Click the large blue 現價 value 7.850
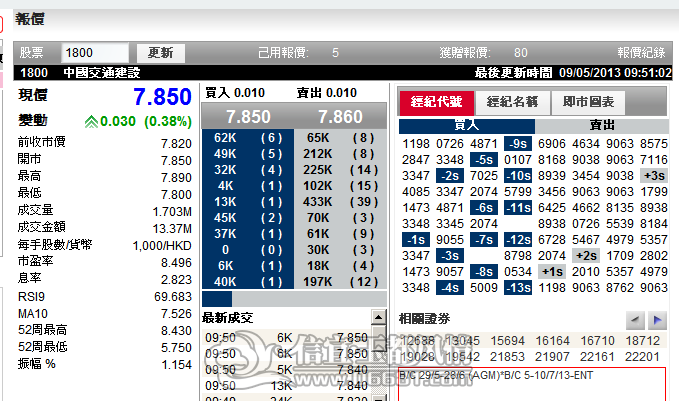Screen dimensions: 679x401 click(162, 97)
